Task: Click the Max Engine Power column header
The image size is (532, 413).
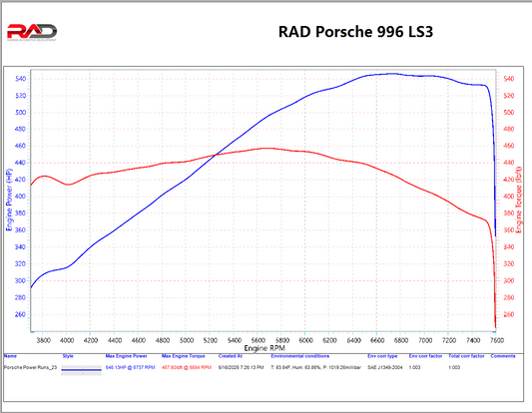Action: (x=126, y=356)
